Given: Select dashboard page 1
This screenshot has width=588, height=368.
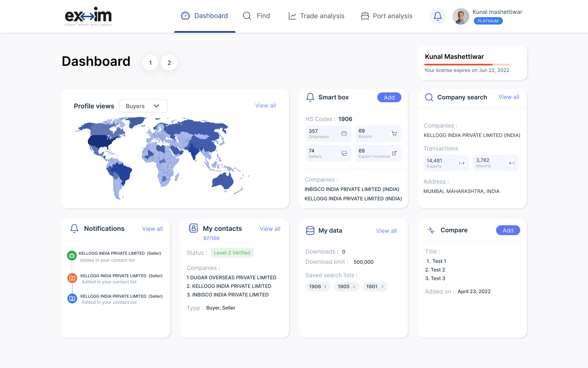Looking at the screenshot, I should [x=150, y=63].
